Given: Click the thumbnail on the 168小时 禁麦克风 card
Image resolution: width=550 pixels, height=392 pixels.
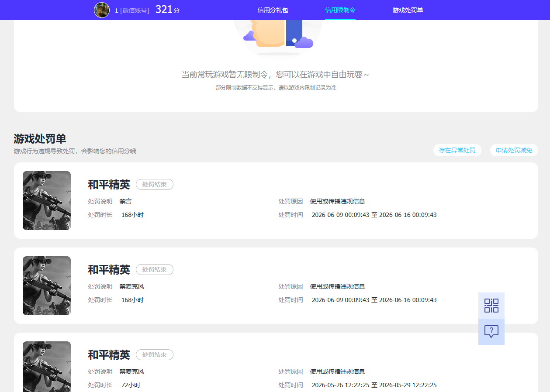Looking at the screenshot, I should tap(47, 285).
